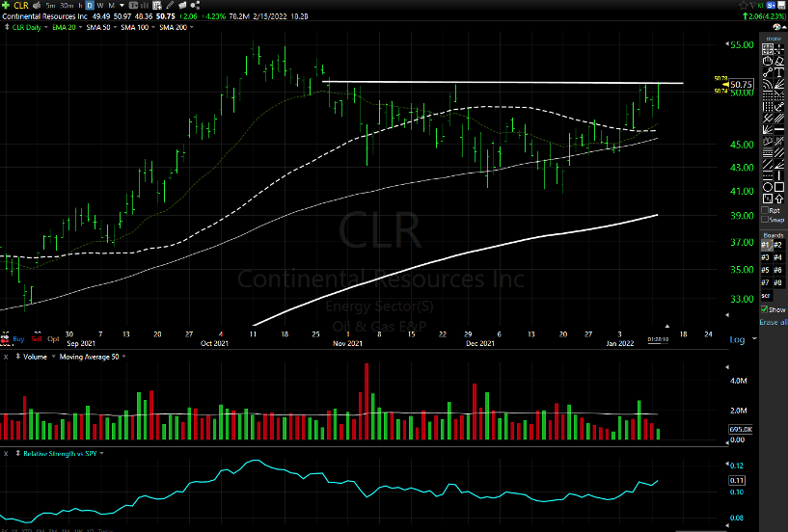Click the bar chart style icon

[x=145, y=6]
